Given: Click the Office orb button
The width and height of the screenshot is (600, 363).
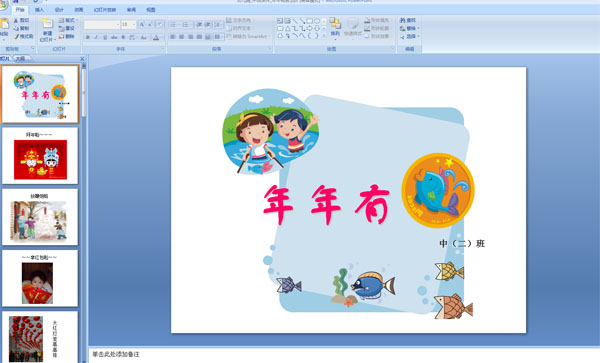Looking at the screenshot, I should (3, 4).
